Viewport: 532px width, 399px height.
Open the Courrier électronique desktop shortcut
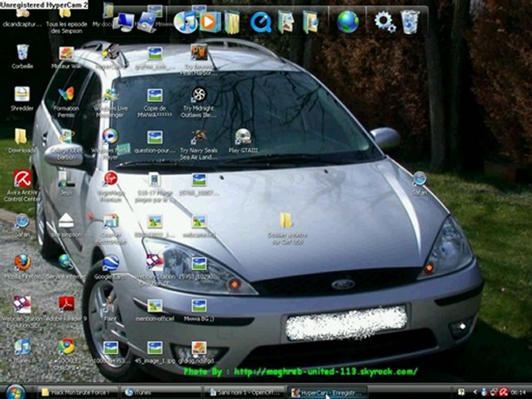point(111,228)
